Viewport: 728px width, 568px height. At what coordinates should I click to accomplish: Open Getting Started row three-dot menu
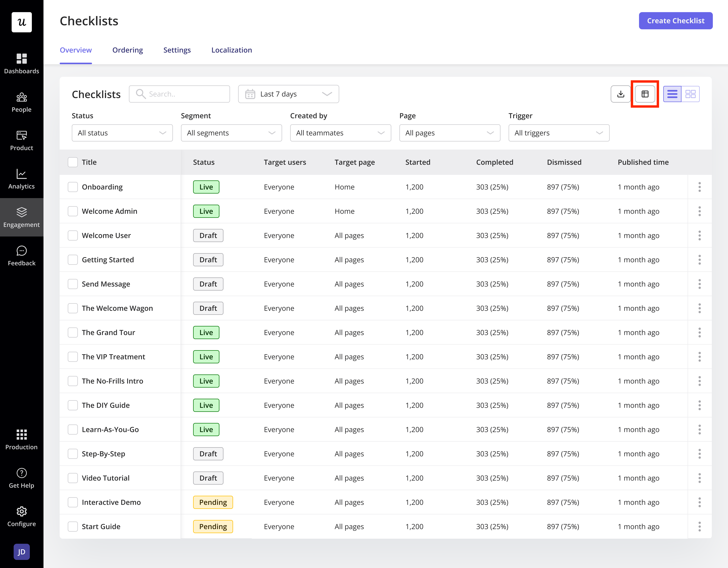click(x=700, y=260)
